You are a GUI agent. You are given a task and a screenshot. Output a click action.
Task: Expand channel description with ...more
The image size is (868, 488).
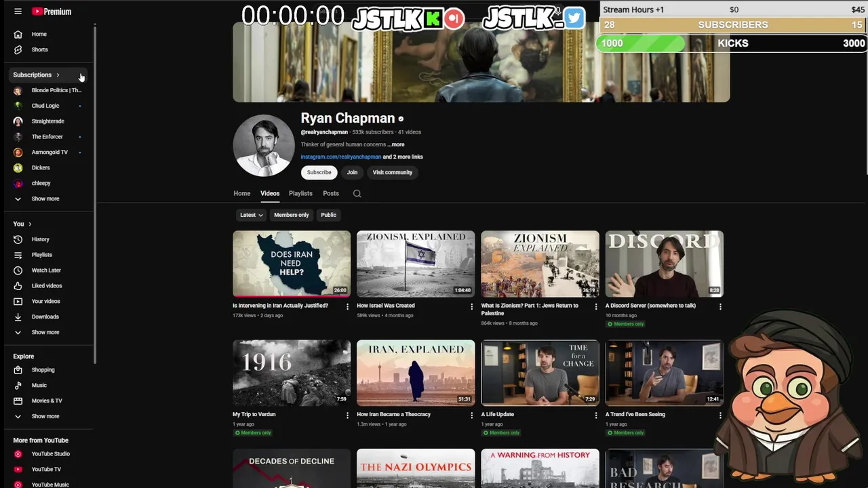(x=396, y=144)
